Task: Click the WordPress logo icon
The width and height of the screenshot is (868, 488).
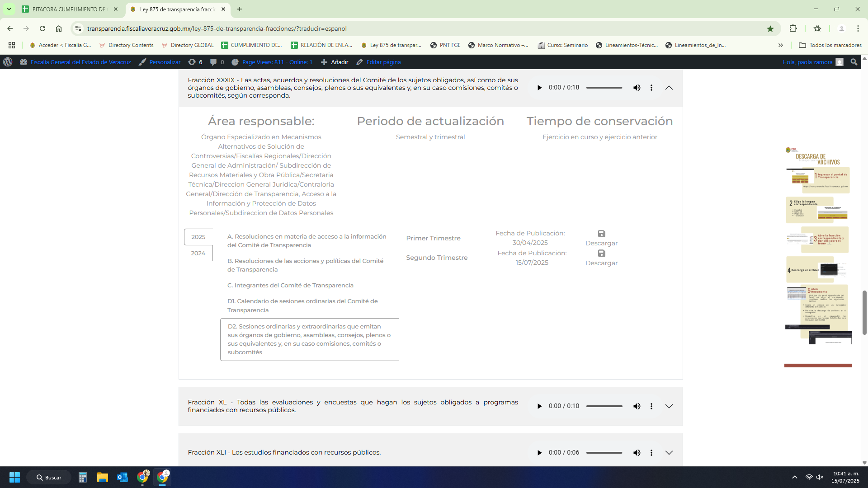Action: (x=8, y=62)
